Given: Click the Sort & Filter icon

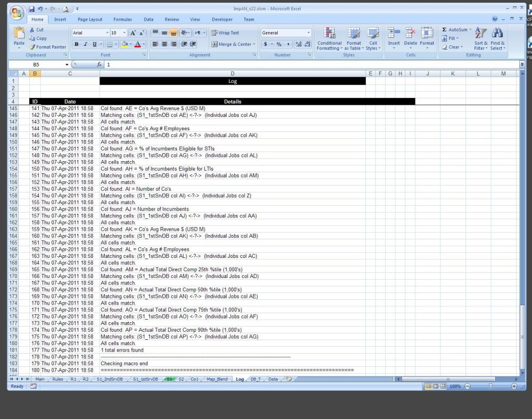Looking at the screenshot, I should [x=480, y=38].
